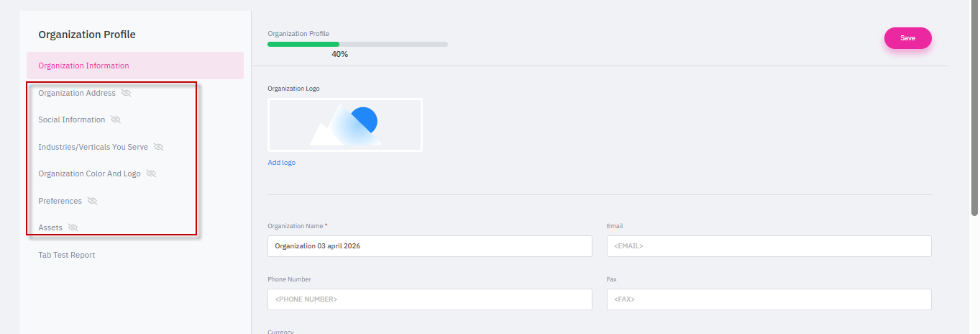The width and height of the screenshot is (980, 334).
Task: Open the Preferences section
Action: tap(60, 201)
